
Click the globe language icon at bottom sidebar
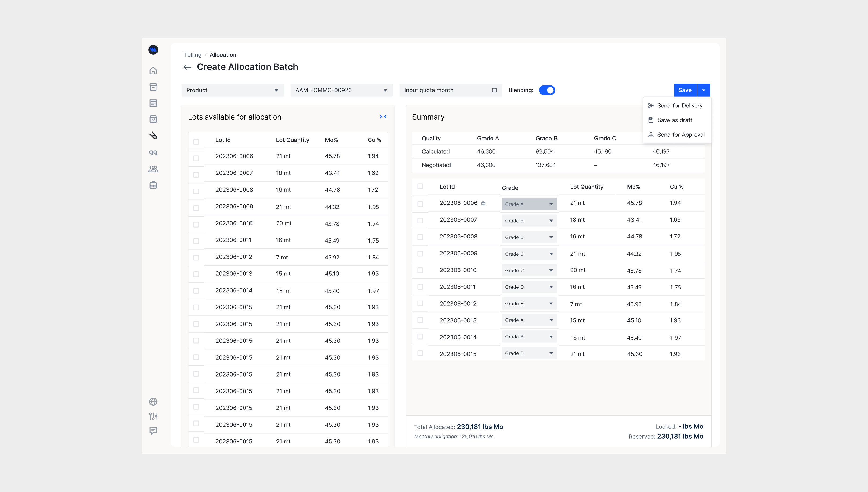point(154,401)
